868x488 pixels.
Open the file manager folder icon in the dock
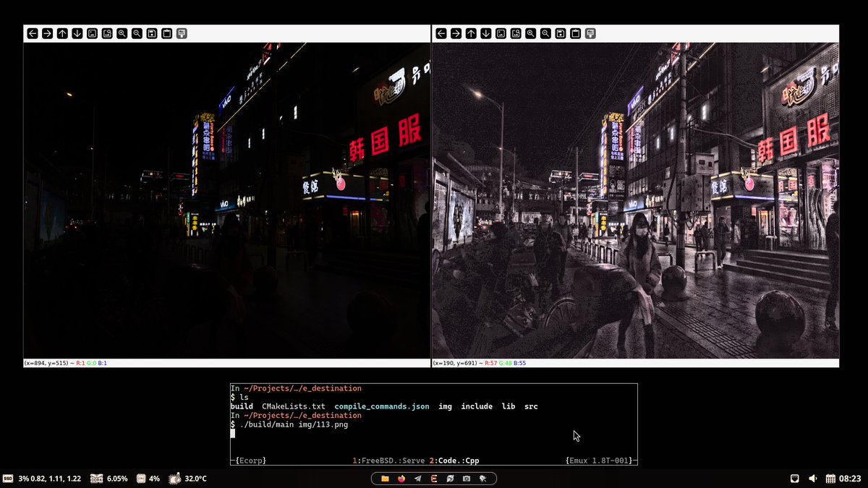tap(385, 479)
